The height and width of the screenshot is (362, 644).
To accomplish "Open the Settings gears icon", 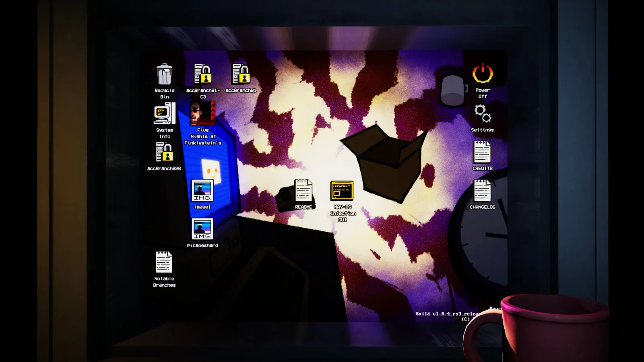I will point(483,114).
